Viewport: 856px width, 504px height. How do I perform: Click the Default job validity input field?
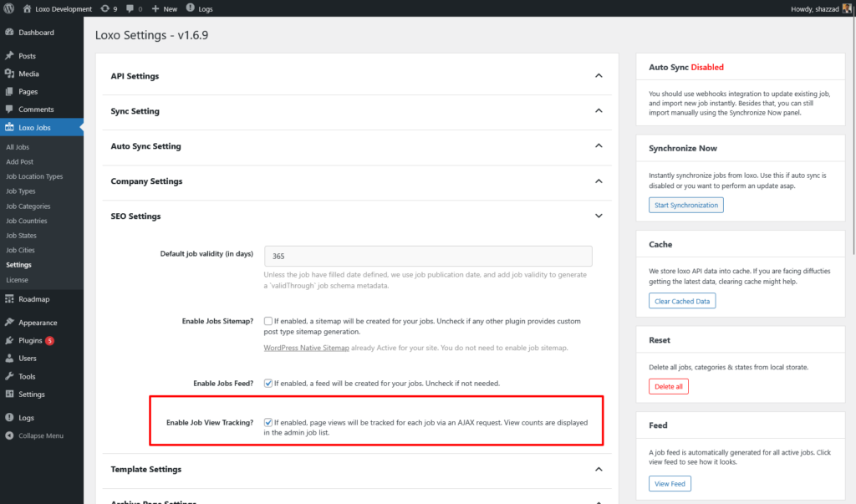pos(428,257)
